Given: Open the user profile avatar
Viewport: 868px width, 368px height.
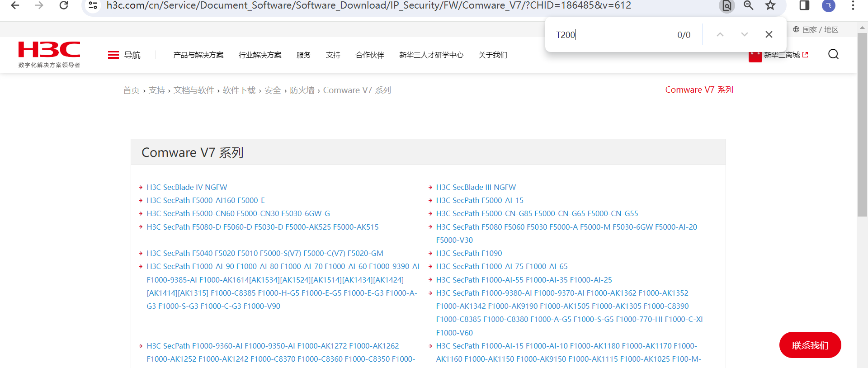Looking at the screenshot, I should pos(829,5).
